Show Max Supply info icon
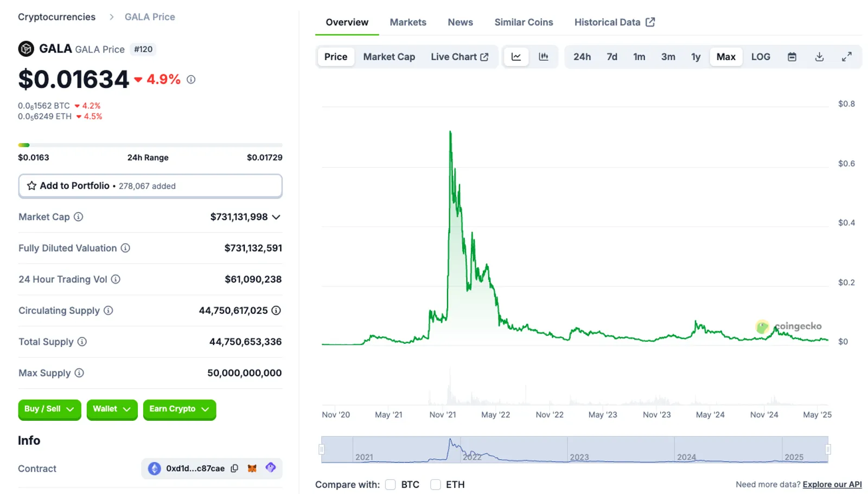The height and width of the screenshot is (494, 868). click(x=79, y=373)
